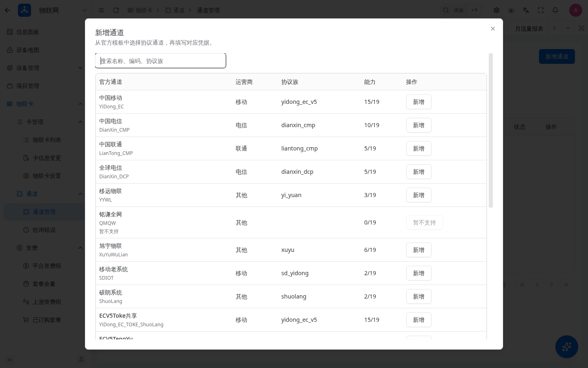Open the 通道 breadcrumb item

click(x=175, y=10)
